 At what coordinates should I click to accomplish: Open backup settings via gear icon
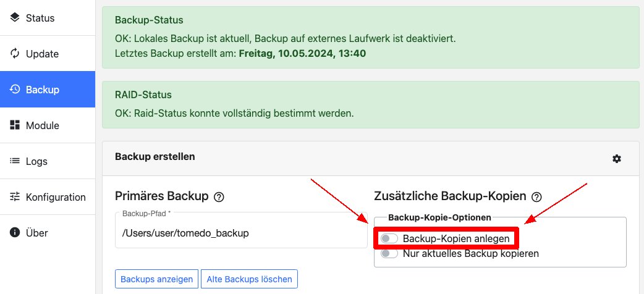click(x=616, y=159)
